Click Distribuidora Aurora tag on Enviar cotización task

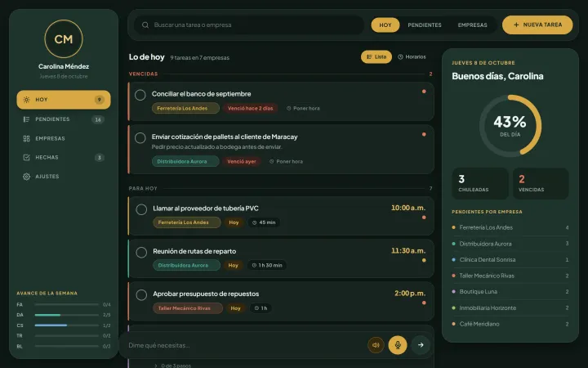point(185,161)
